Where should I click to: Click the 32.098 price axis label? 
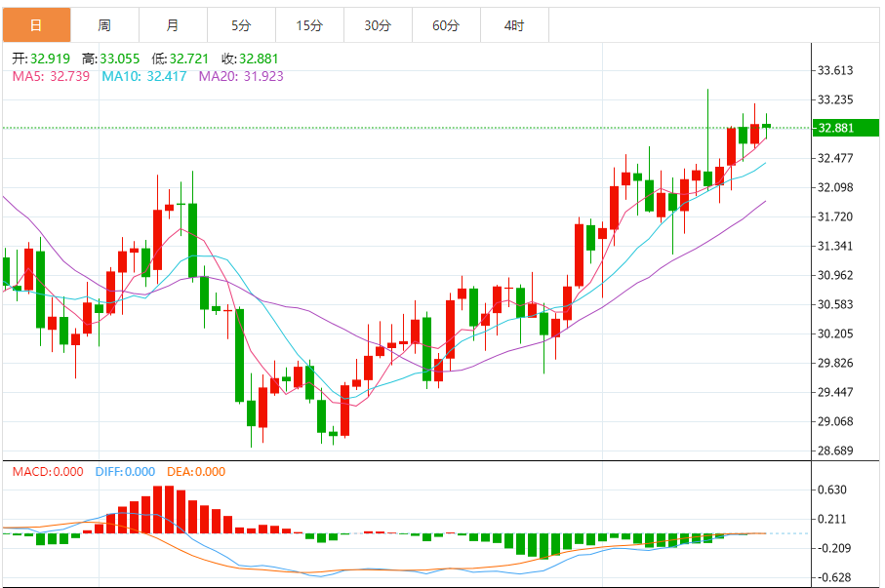(835, 187)
